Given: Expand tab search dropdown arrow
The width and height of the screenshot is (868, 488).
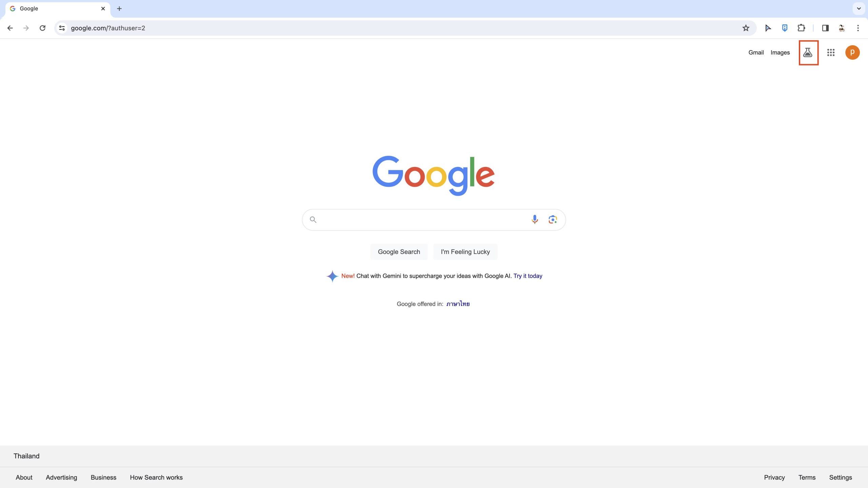Looking at the screenshot, I should 859,8.
